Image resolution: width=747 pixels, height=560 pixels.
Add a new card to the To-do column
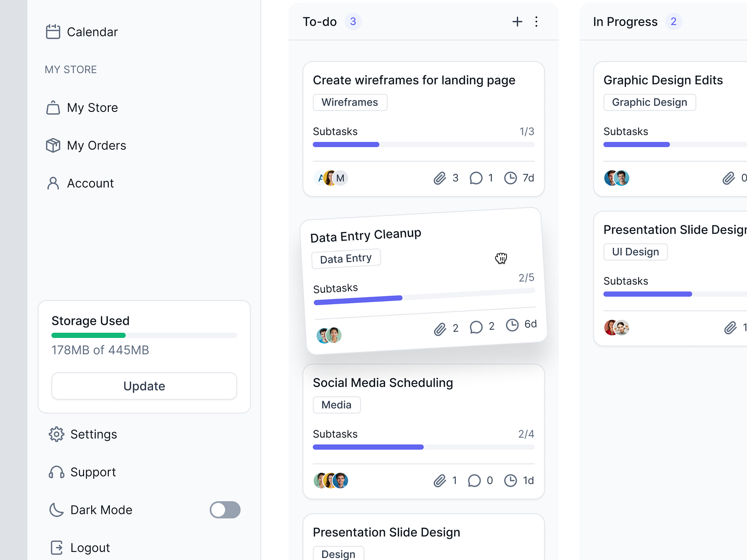click(517, 21)
